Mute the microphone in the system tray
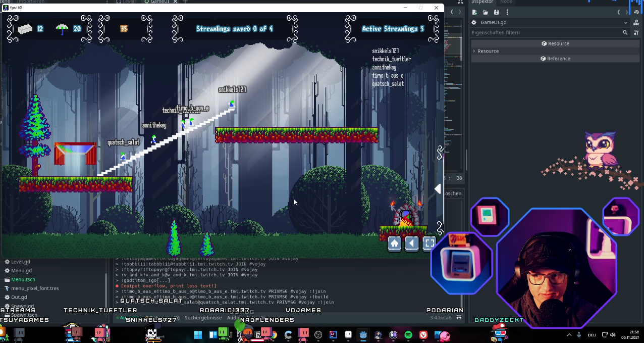 click(579, 334)
